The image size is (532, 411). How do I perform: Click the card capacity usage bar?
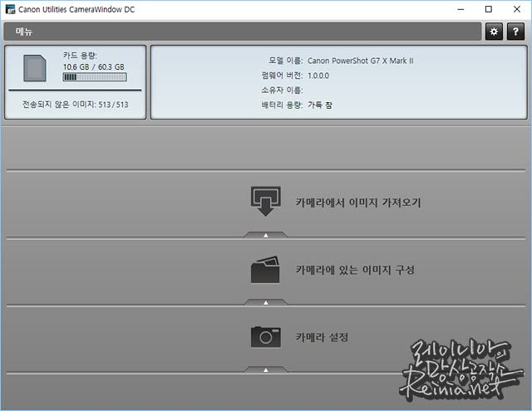coord(95,77)
